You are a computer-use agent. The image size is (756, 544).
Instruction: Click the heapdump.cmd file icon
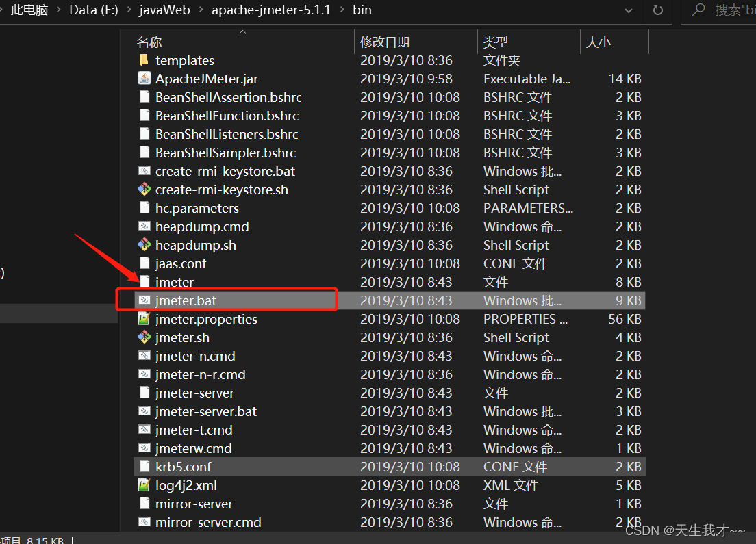click(x=144, y=226)
